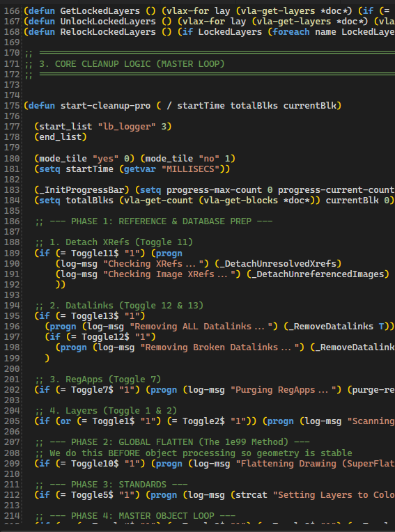Click line number 175 in the gutter
This screenshot has height=532, width=395.
coord(12,106)
